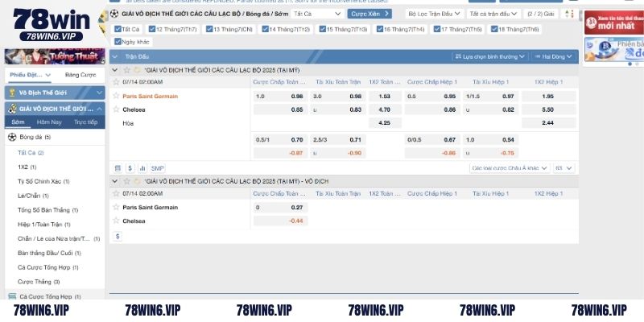The width and height of the screenshot is (644, 322).
Task: Star the second 07/14 02:00AM match row
Action: coord(116,193)
